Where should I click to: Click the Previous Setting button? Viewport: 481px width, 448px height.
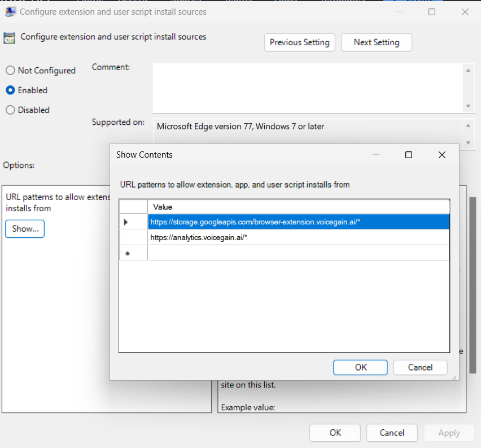click(x=299, y=42)
